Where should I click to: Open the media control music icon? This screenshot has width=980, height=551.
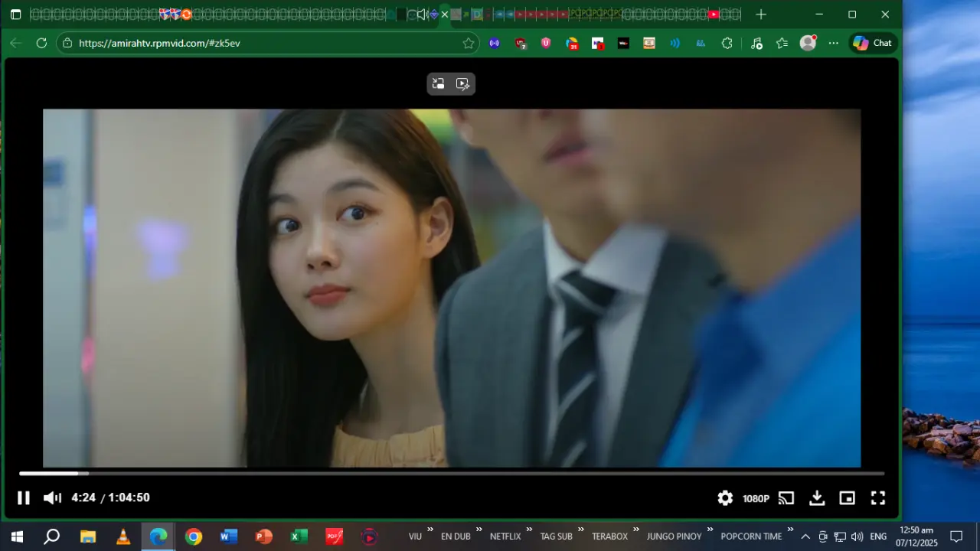point(756,44)
